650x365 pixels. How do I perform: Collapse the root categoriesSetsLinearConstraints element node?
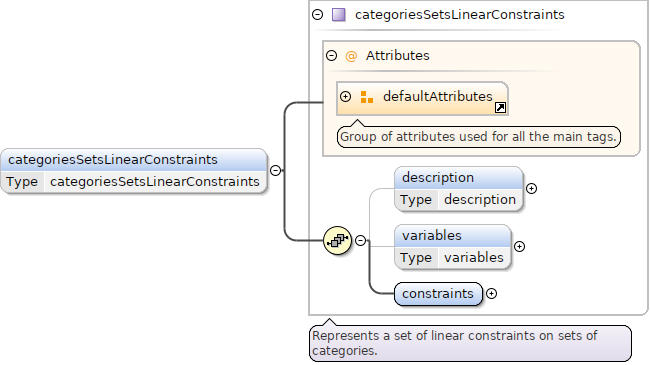pyautogui.click(x=275, y=170)
